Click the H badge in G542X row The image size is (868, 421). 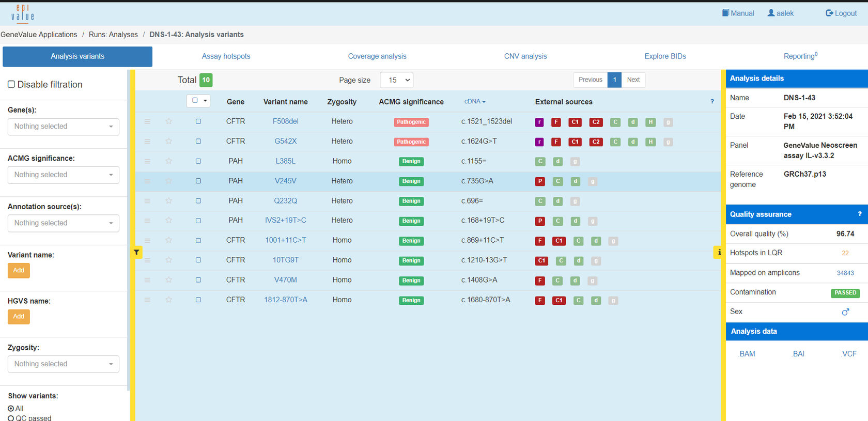click(x=650, y=142)
